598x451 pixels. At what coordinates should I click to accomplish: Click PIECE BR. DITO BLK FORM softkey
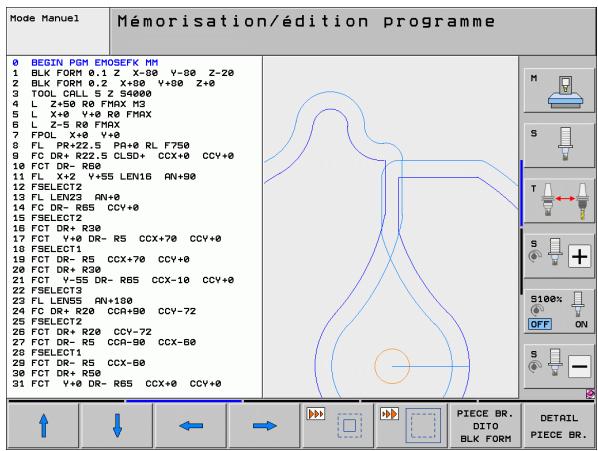[485, 425]
